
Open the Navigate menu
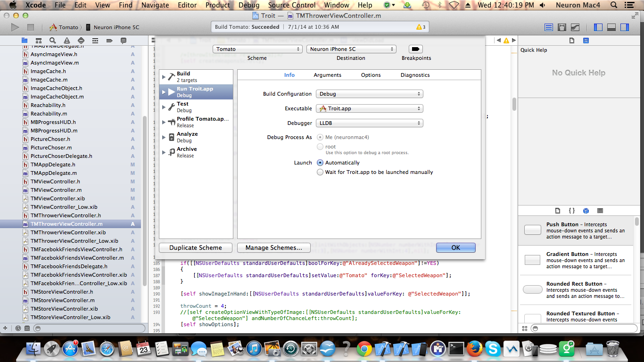(155, 5)
